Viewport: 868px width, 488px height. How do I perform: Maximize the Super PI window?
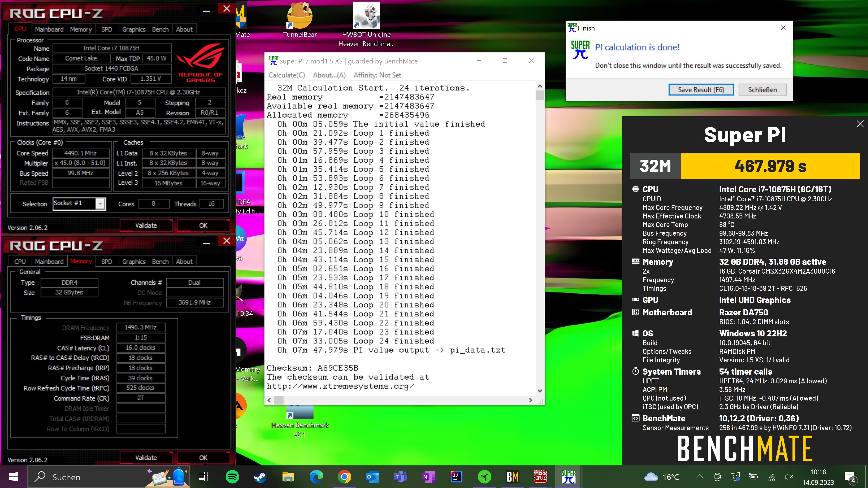[x=505, y=61]
